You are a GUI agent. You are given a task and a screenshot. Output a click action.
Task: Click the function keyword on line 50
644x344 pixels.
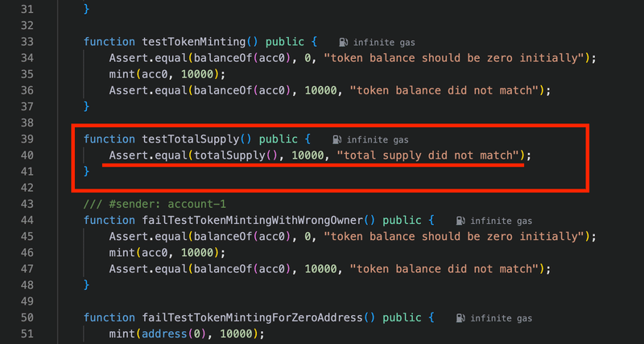[x=109, y=318]
